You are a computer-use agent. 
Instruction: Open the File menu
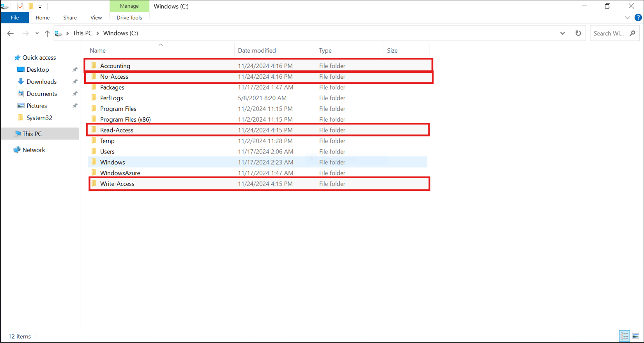(x=15, y=18)
